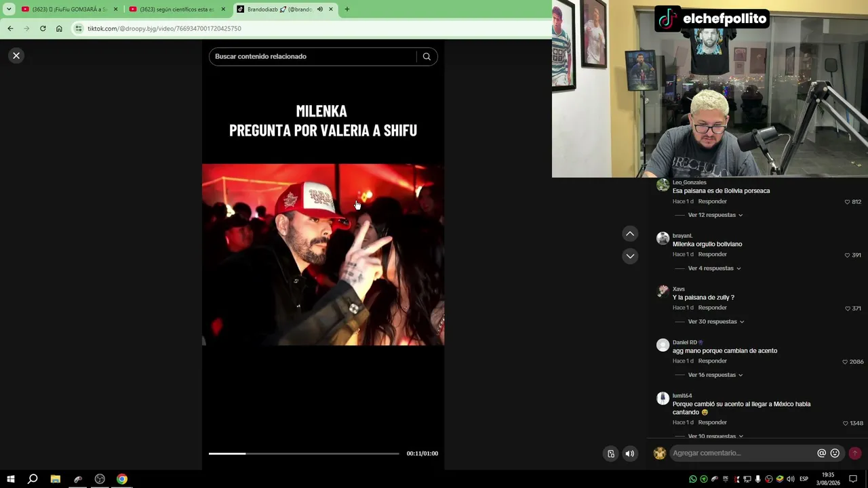The image size is (868, 488).
Task: Insert a mention with the @ icon
Action: pos(821,453)
